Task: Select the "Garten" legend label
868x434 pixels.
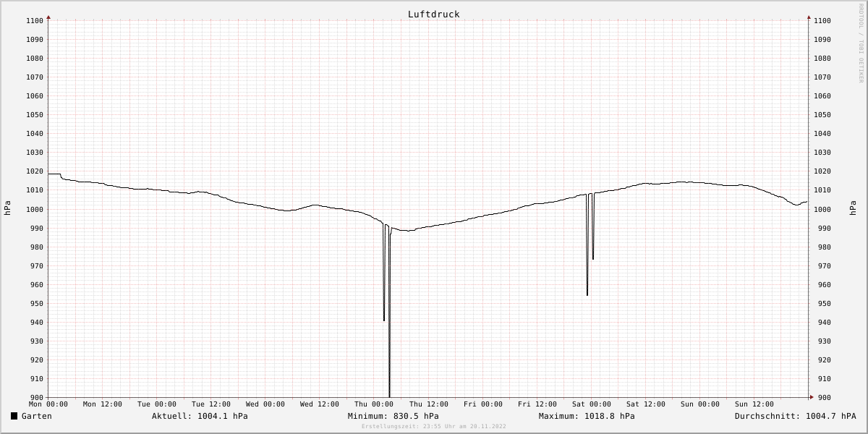Action: coord(37,416)
